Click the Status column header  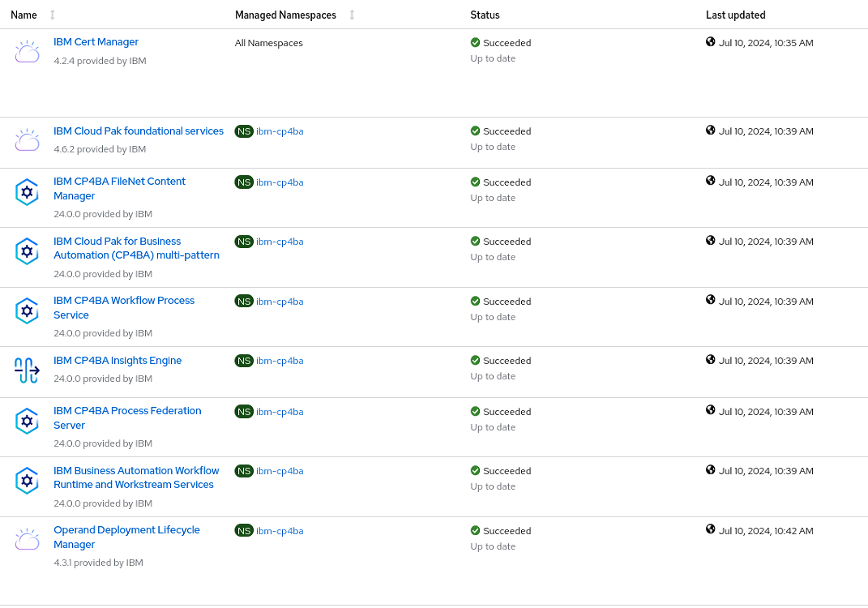[485, 15]
